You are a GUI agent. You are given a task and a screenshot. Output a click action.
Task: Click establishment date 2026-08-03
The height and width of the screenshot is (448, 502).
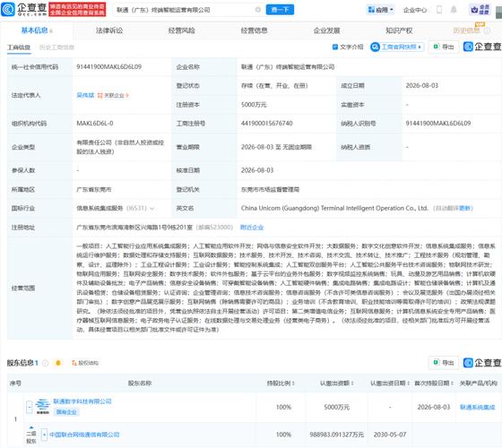pos(422,85)
